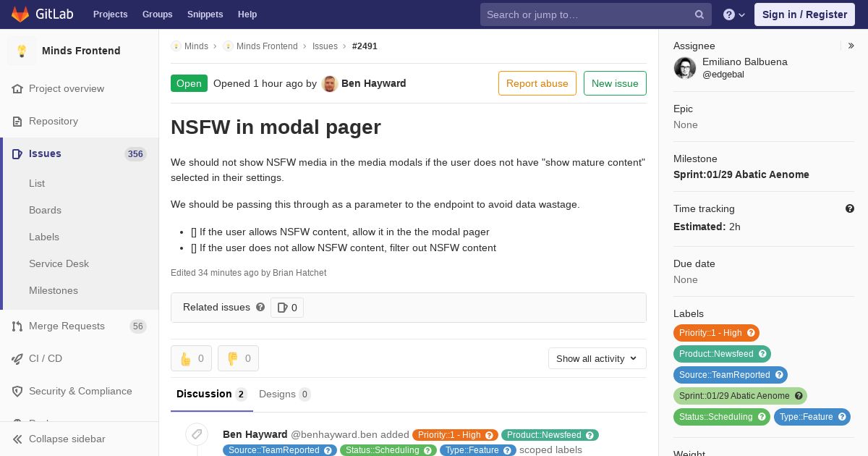Click the related issues count badge
The width and height of the screenshot is (868, 456).
pyautogui.click(x=287, y=308)
